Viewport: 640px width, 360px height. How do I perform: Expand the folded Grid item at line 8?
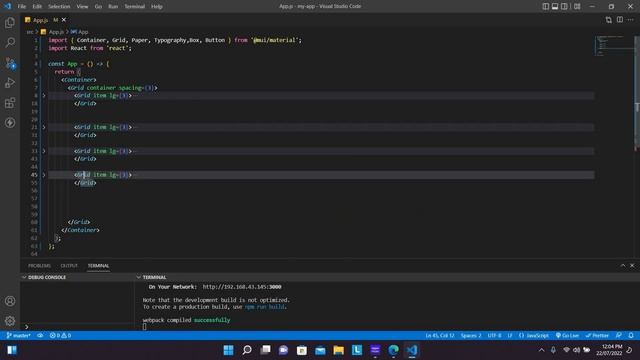[44, 96]
